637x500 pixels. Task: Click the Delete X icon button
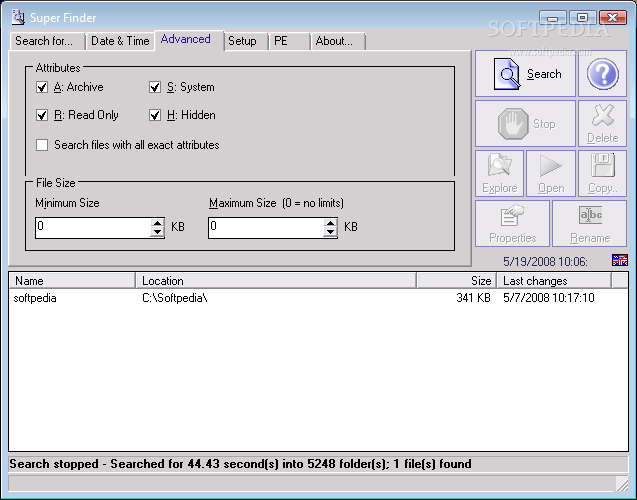point(602,123)
